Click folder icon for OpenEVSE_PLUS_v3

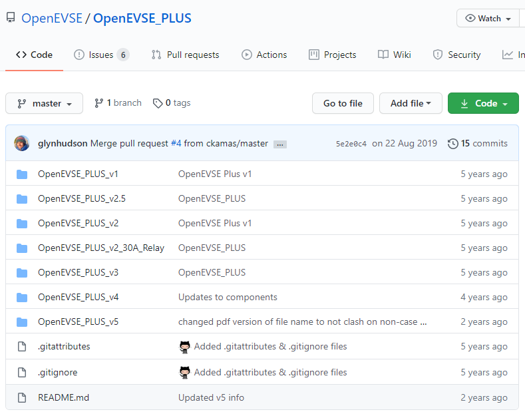click(x=22, y=273)
